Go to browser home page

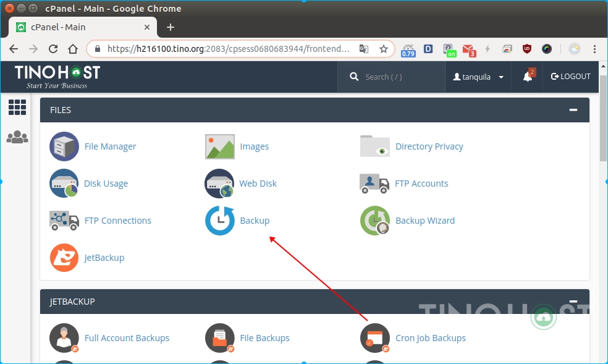click(73, 49)
